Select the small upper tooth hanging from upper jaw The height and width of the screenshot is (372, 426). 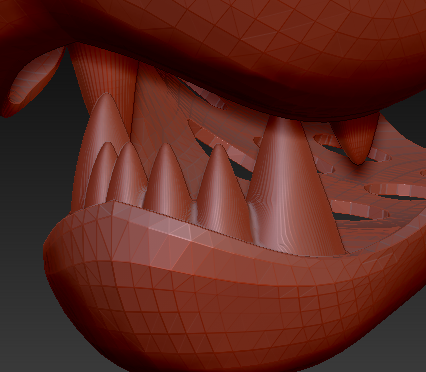[x=356, y=140]
